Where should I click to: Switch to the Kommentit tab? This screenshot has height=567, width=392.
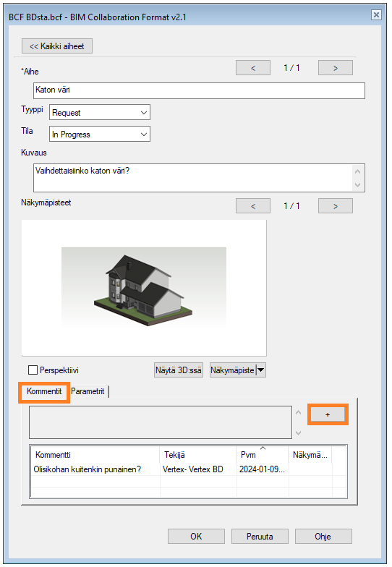coord(44,392)
